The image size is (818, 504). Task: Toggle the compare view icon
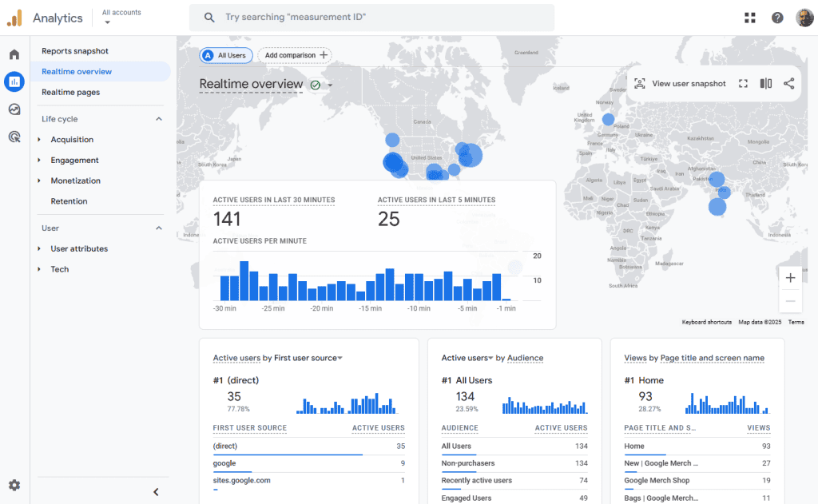point(765,84)
